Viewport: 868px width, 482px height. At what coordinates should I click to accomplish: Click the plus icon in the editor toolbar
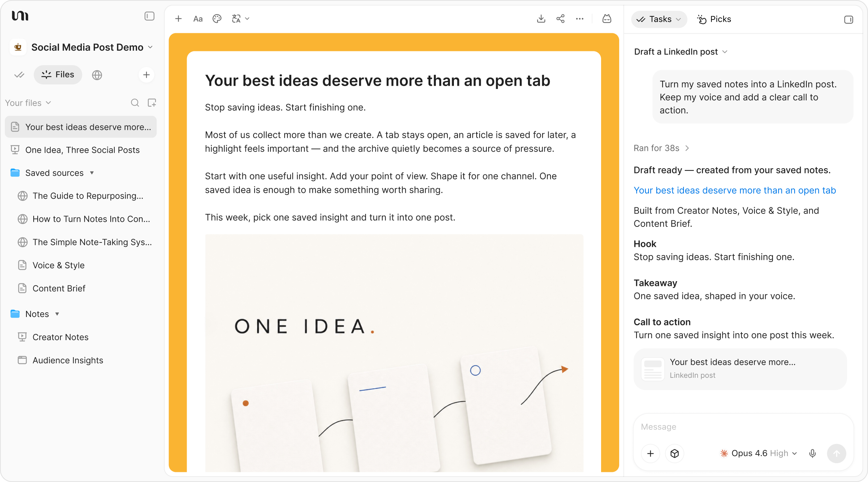[x=178, y=19]
